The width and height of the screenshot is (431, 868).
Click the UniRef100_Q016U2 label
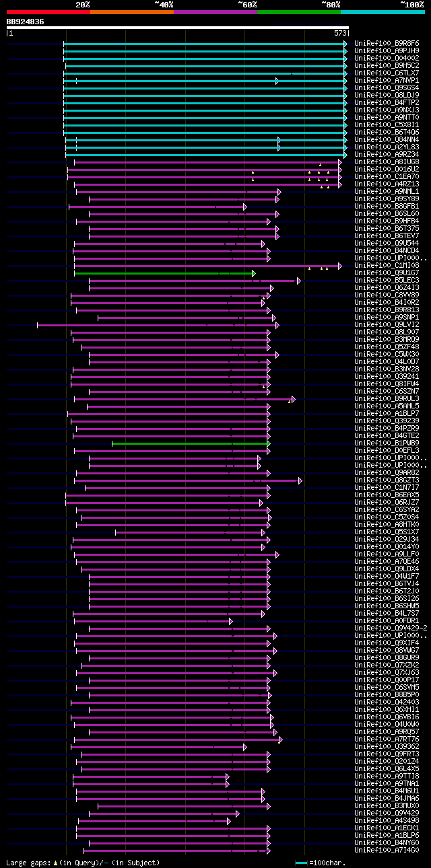tap(387, 170)
